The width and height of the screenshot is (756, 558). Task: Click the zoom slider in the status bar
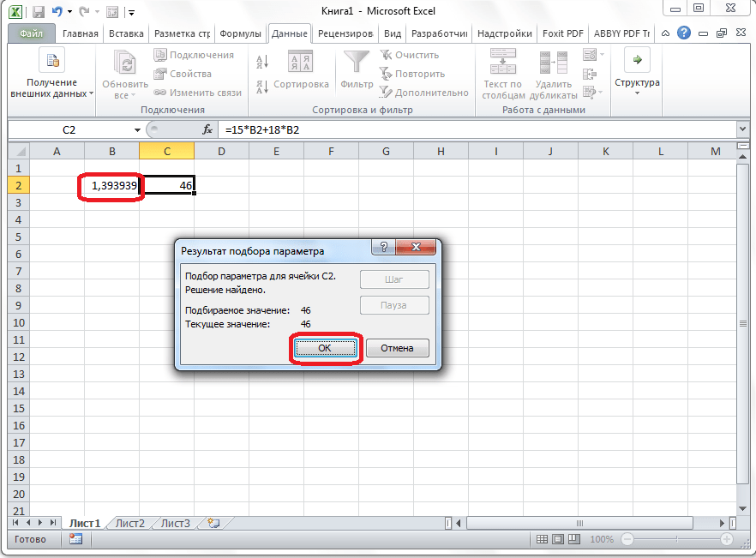(677, 539)
